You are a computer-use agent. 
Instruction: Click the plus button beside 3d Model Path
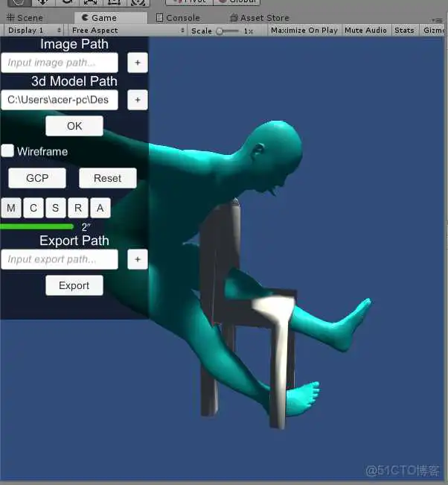138,100
